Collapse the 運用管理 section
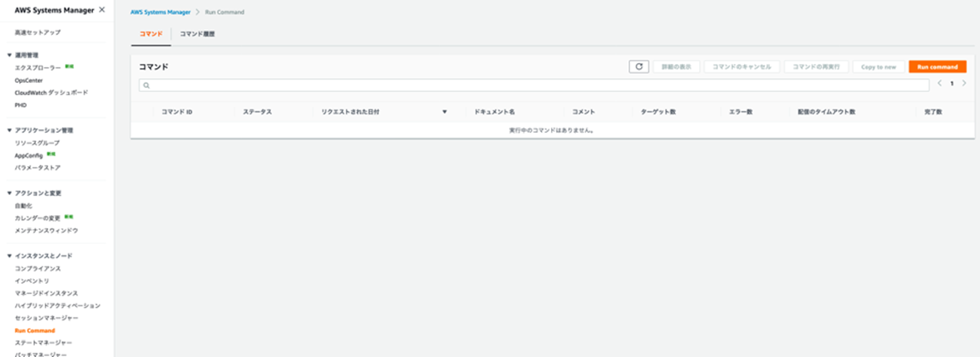Viewport: 980px width, 357px height. coord(9,55)
